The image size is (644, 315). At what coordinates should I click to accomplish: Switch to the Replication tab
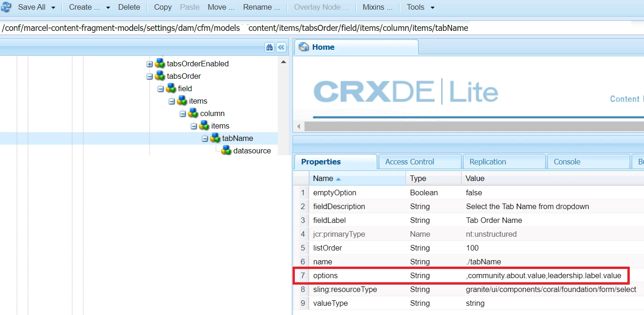pyautogui.click(x=503, y=162)
